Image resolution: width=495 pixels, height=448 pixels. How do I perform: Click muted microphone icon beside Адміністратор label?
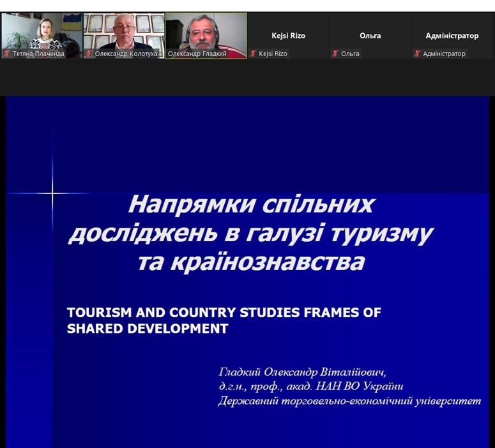pos(417,54)
